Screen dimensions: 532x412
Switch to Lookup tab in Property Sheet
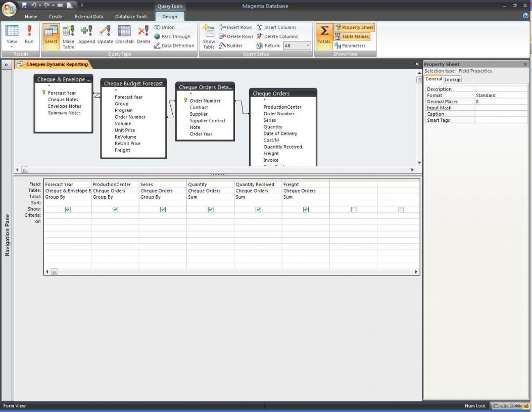[452, 79]
